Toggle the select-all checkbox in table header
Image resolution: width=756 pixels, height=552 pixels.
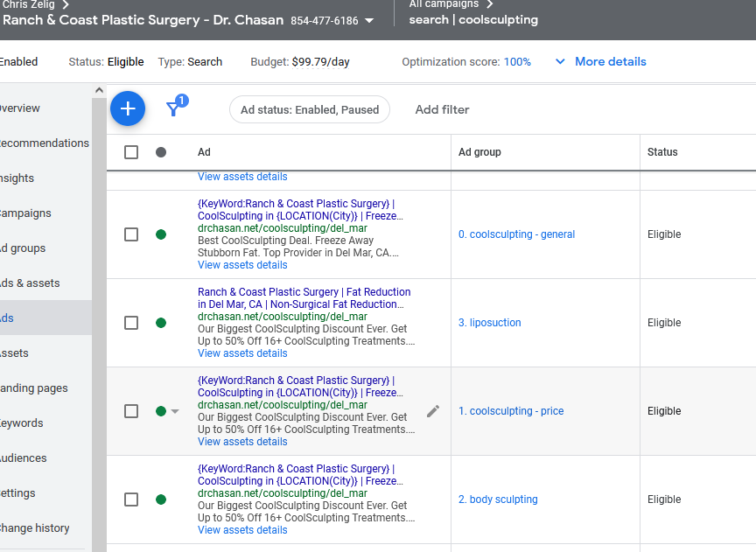[131, 152]
